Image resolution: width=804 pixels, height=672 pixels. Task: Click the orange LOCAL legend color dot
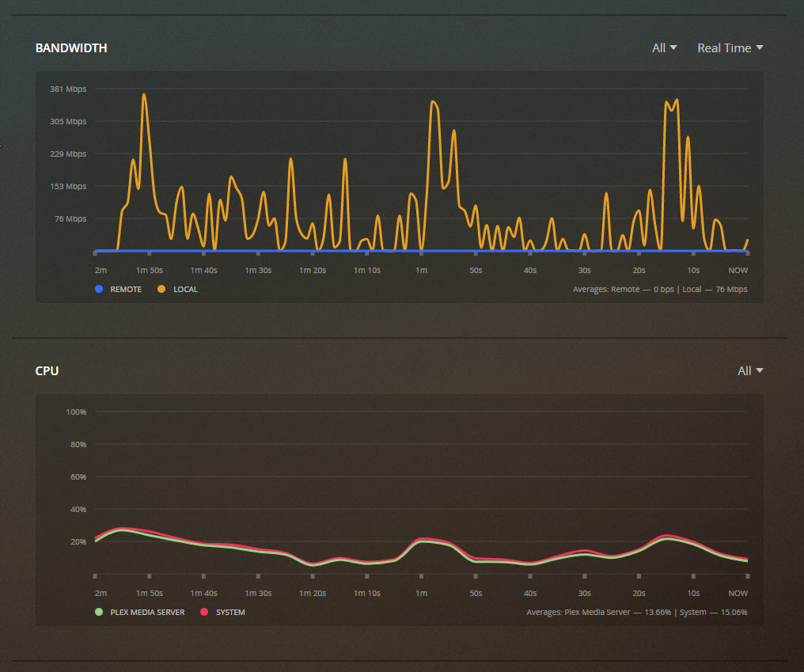(162, 290)
